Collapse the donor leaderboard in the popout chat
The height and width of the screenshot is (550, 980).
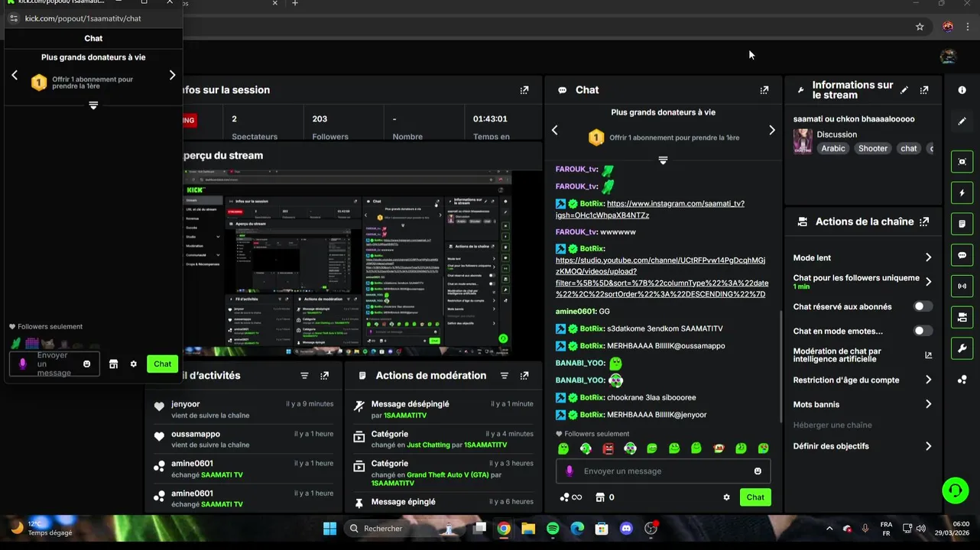tap(93, 105)
